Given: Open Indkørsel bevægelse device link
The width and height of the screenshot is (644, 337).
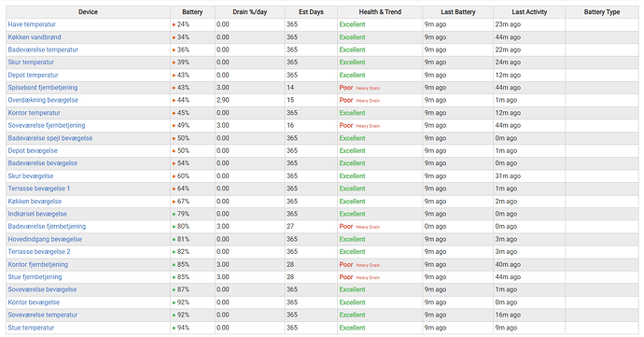Looking at the screenshot, I should coord(37,214).
